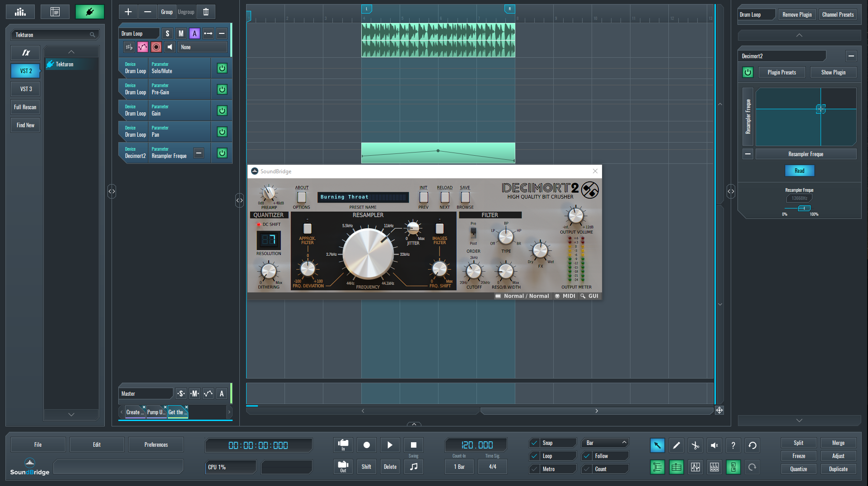Open the help question mark tool
Viewport: 868px width, 486px height.
click(x=733, y=445)
